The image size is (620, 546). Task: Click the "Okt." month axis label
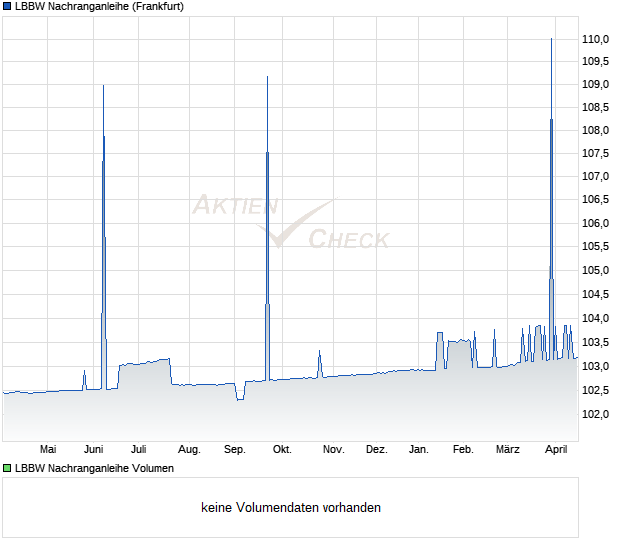282,449
